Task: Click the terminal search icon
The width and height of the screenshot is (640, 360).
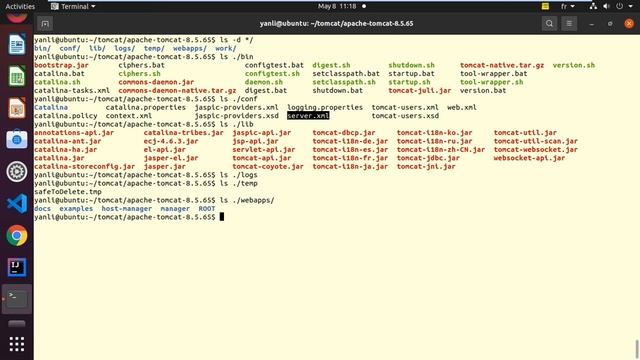Action: click(x=549, y=24)
